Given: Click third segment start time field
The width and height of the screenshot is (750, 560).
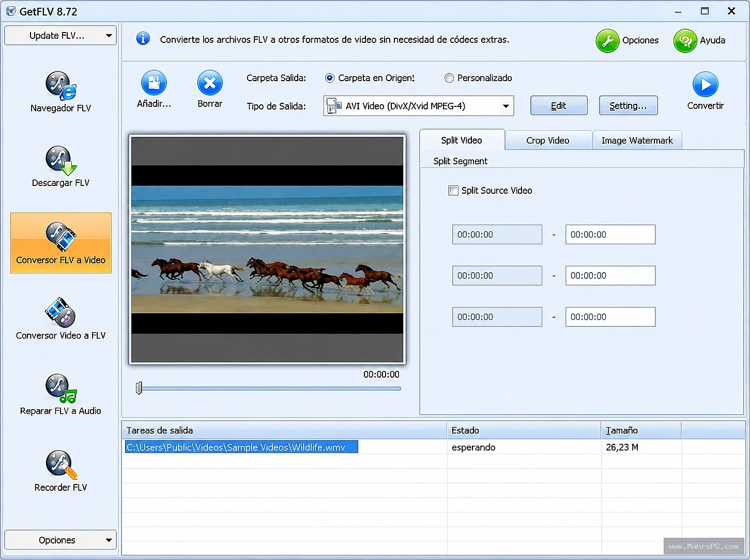Looking at the screenshot, I should [497, 317].
